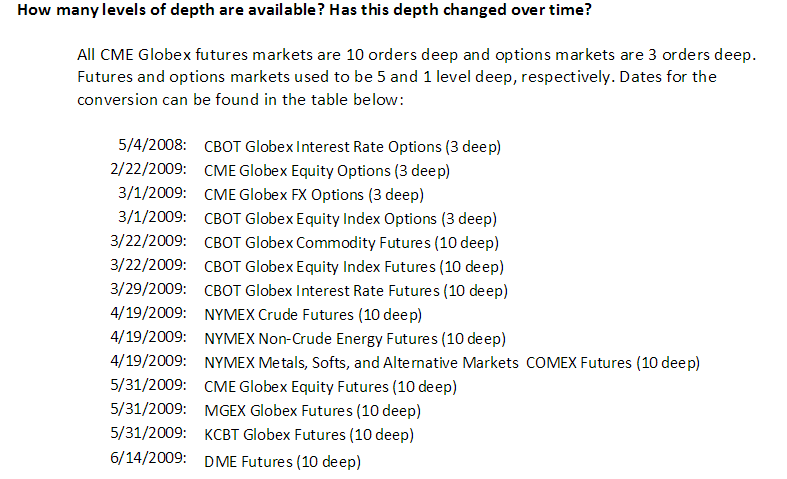Click CME Globex Equity Options line

click(327, 171)
